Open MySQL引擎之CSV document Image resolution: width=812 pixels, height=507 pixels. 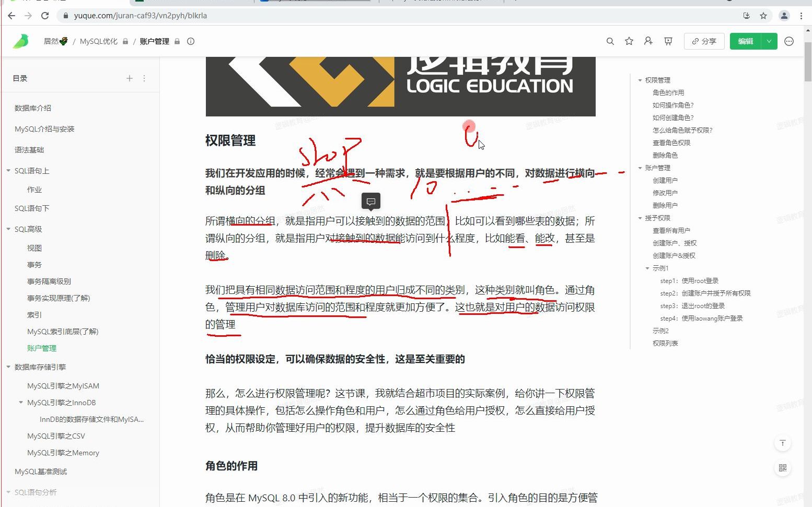pos(56,436)
